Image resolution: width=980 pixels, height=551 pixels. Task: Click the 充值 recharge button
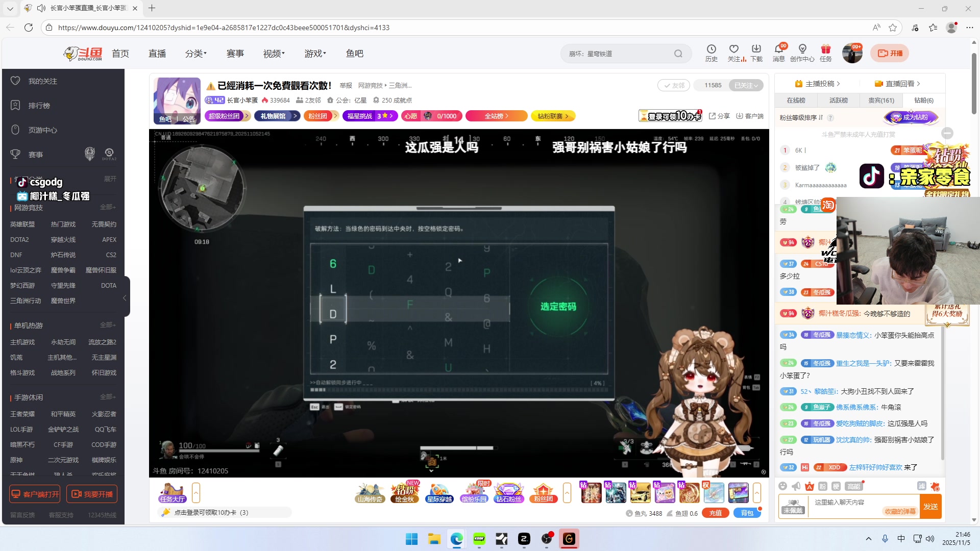click(715, 513)
